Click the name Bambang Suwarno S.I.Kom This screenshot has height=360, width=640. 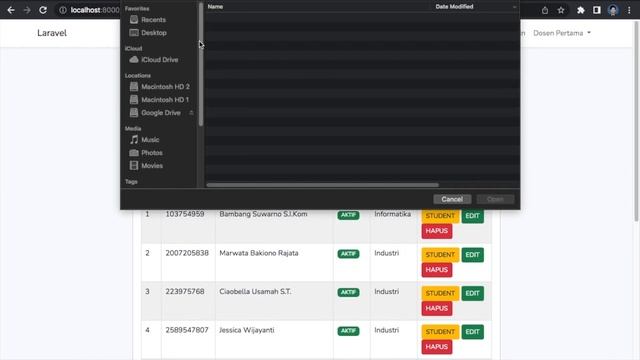(263, 214)
